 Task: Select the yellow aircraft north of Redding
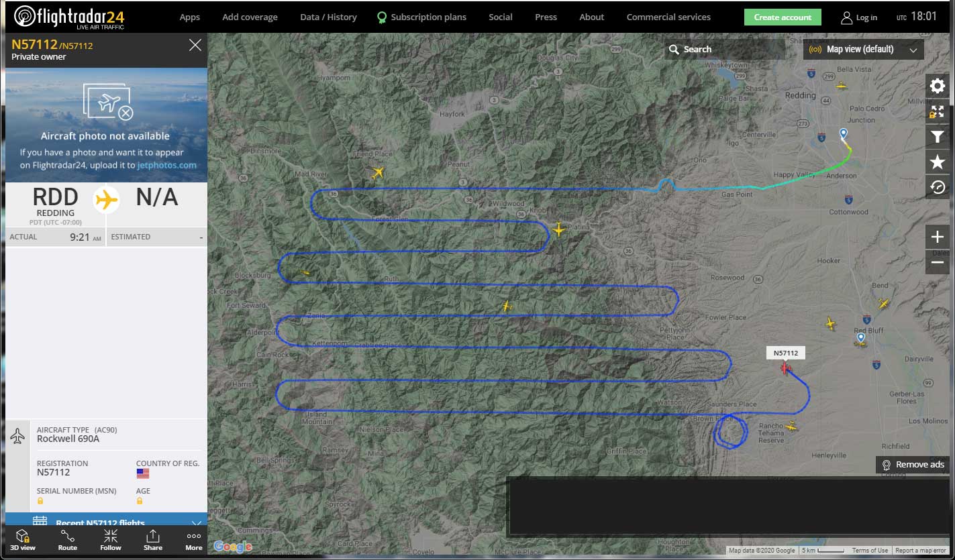pos(842,86)
